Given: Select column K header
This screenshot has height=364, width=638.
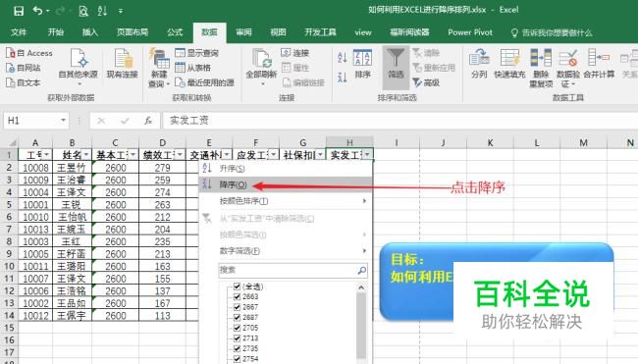Looking at the screenshot, I should (491, 142).
